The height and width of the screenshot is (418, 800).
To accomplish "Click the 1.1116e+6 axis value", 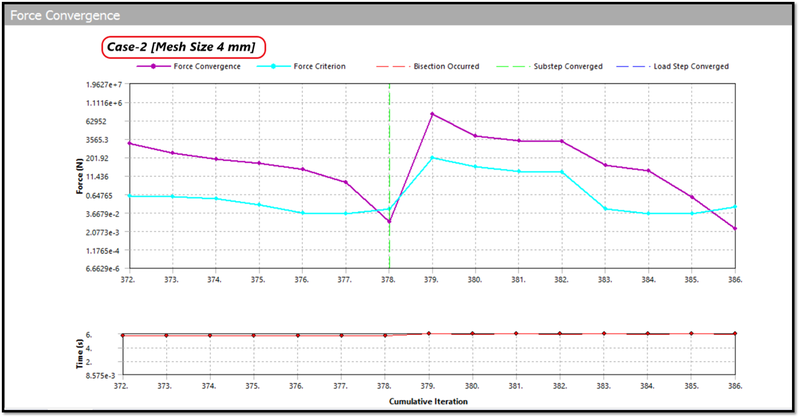I will pyautogui.click(x=104, y=103).
